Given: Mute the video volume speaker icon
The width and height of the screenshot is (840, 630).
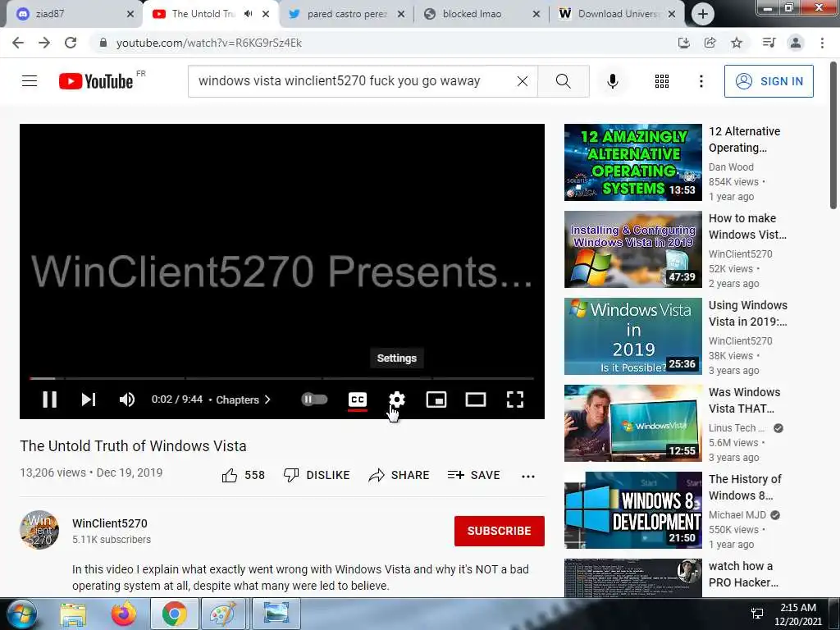Looking at the screenshot, I should tap(127, 399).
